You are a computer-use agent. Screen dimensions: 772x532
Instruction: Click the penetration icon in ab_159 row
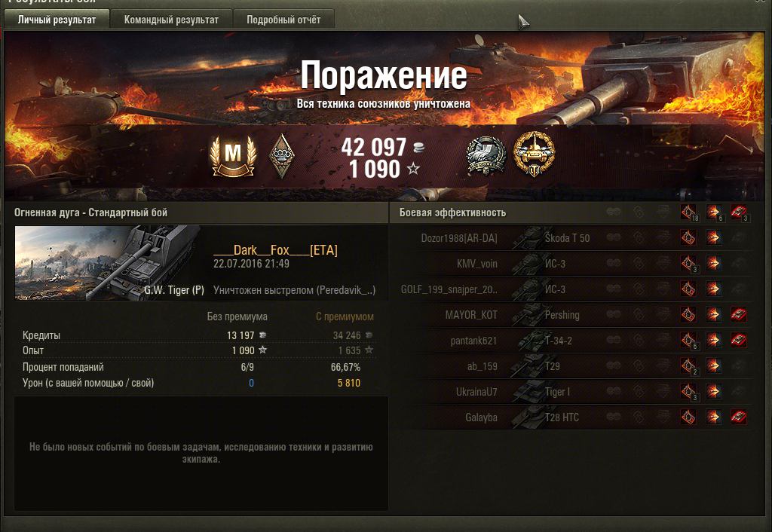point(713,365)
